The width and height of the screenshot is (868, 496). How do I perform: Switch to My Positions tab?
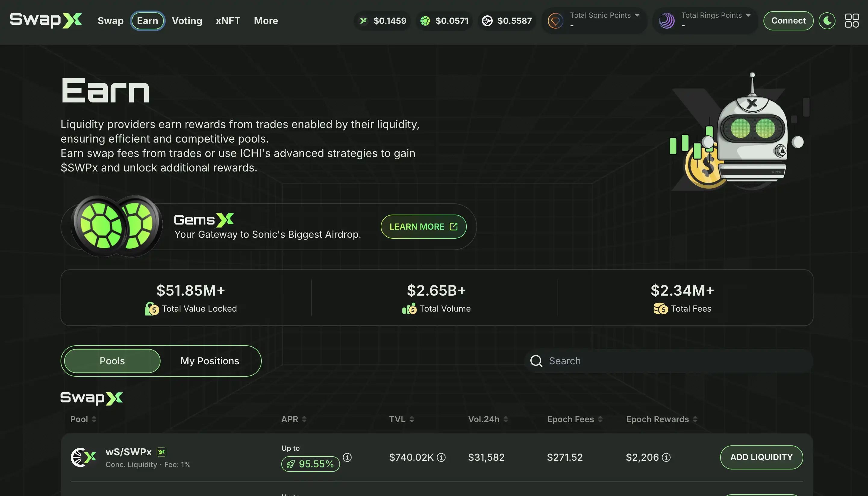pos(210,361)
